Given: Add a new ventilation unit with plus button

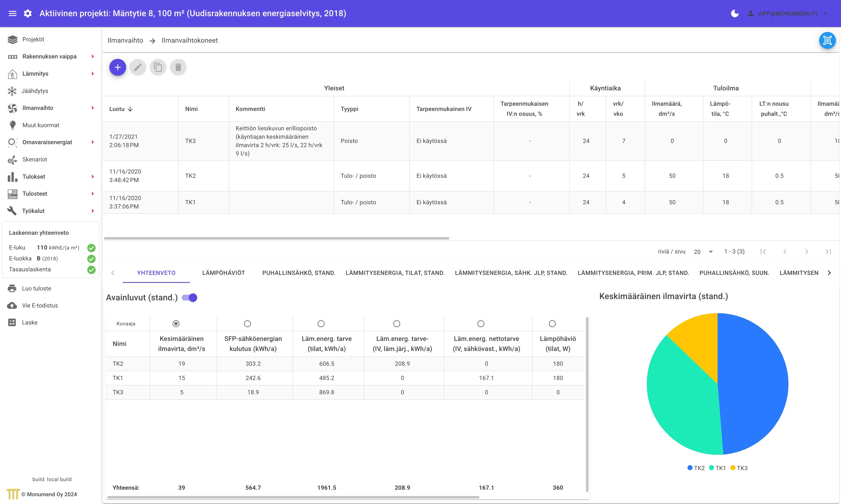Looking at the screenshot, I should [118, 67].
